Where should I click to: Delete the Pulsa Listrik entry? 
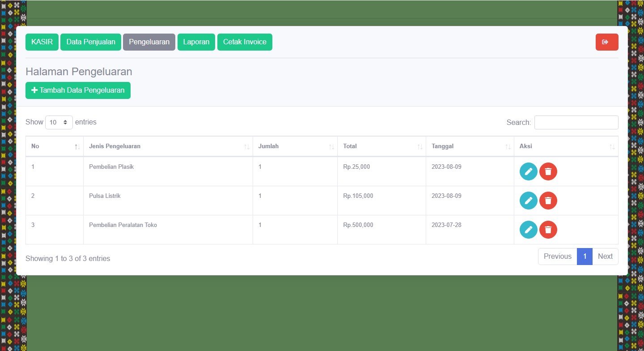(x=548, y=201)
